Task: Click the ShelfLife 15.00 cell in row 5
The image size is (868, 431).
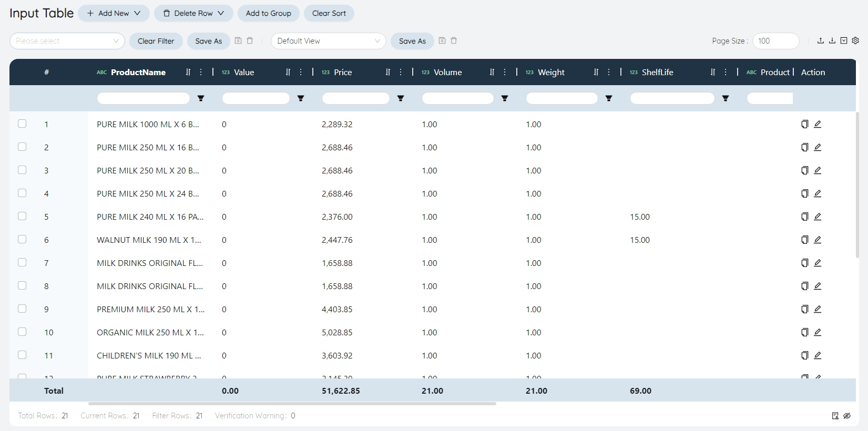Action: click(640, 217)
